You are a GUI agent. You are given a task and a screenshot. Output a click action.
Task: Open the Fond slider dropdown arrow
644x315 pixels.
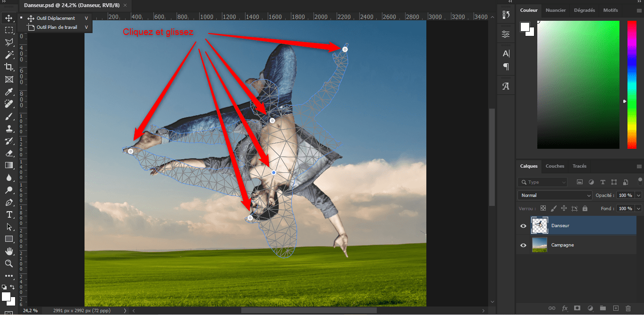click(639, 208)
